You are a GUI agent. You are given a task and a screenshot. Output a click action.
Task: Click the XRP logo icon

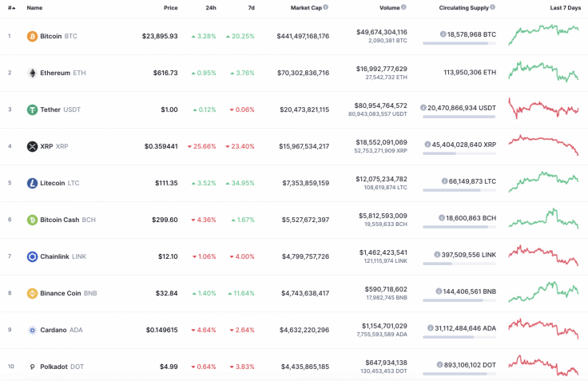[x=32, y=146]
